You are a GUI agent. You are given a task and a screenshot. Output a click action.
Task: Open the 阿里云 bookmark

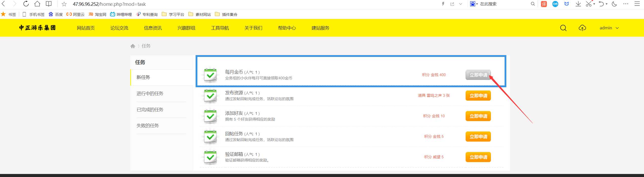pyautogui.click(x=75, y=14)
